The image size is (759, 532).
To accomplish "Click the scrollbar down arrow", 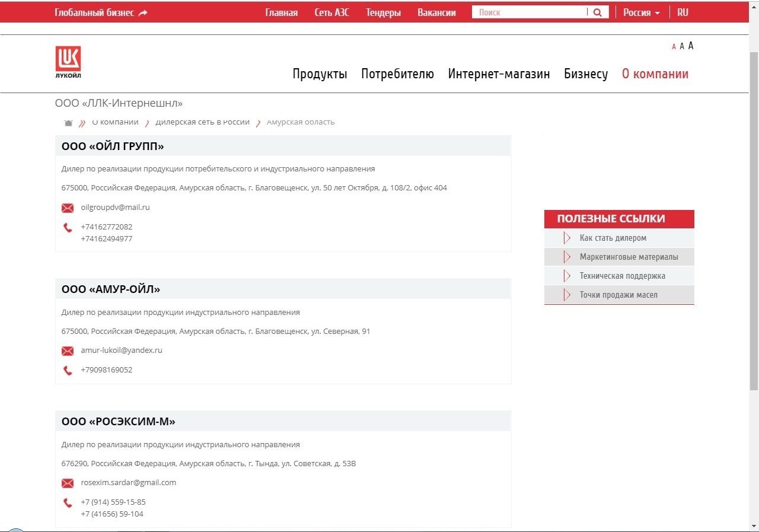I will click(x=754, y=526).
